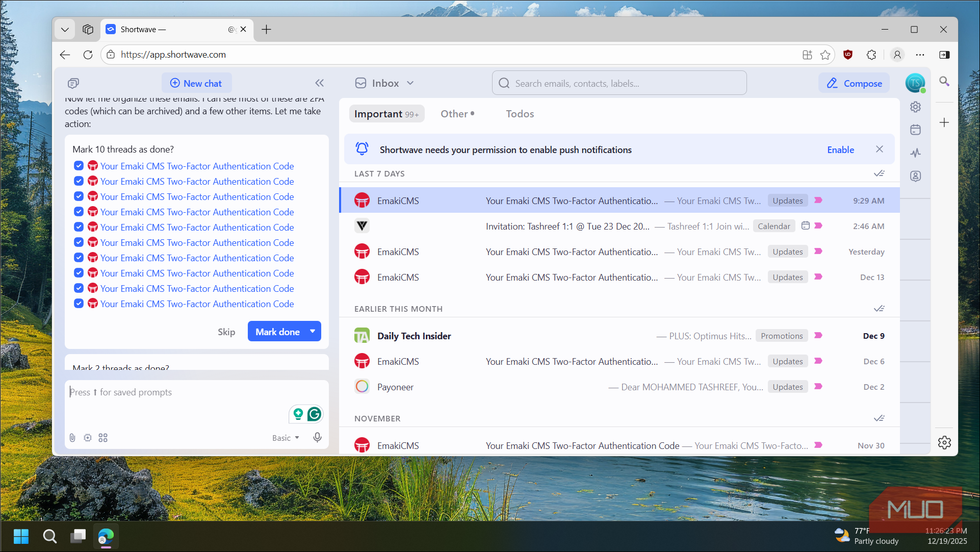Mark all Last 7 Days threads done

coord(879,173)
